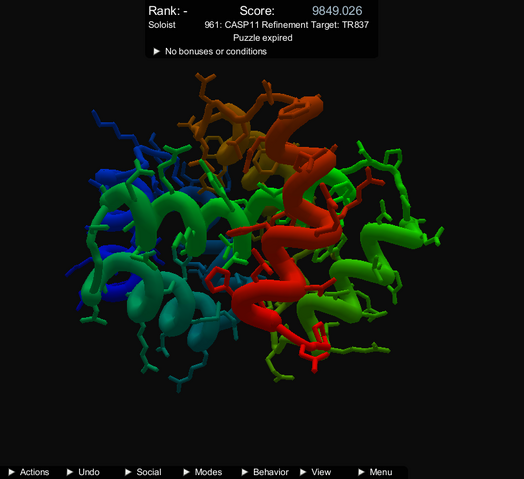Open the Social menu
This screenshot has width=524, height=479.
[143, 472]
